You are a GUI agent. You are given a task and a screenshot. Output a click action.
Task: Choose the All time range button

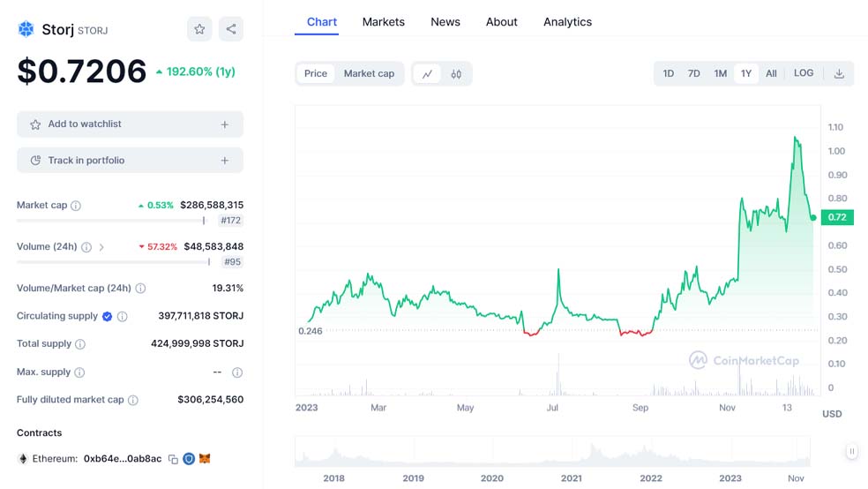tap(771, 73)
